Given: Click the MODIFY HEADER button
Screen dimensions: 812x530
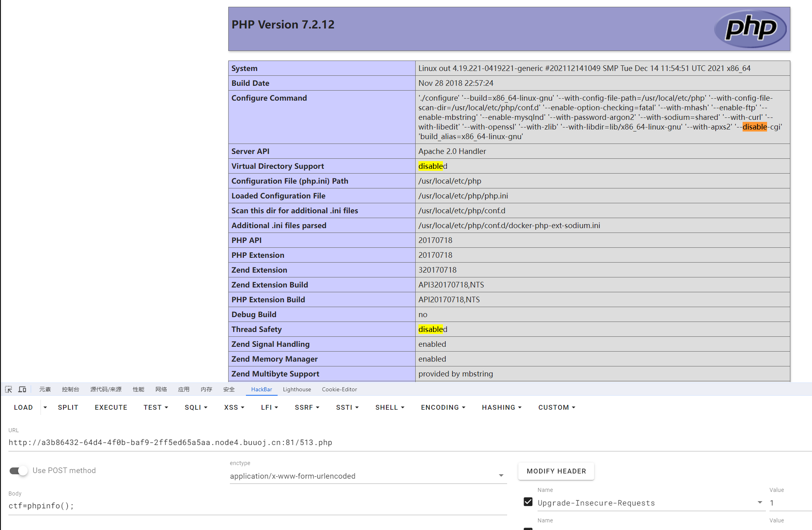Looking at the screenshot, I should (556, 471).
